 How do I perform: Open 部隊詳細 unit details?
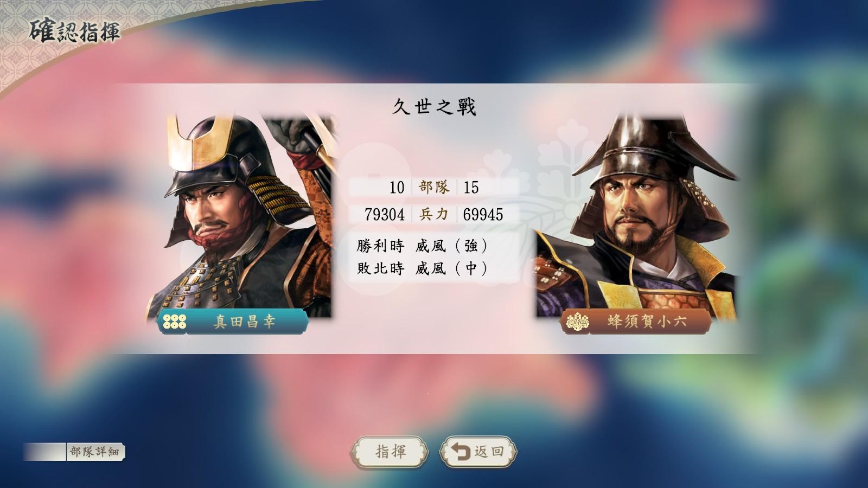click(95, 452)
